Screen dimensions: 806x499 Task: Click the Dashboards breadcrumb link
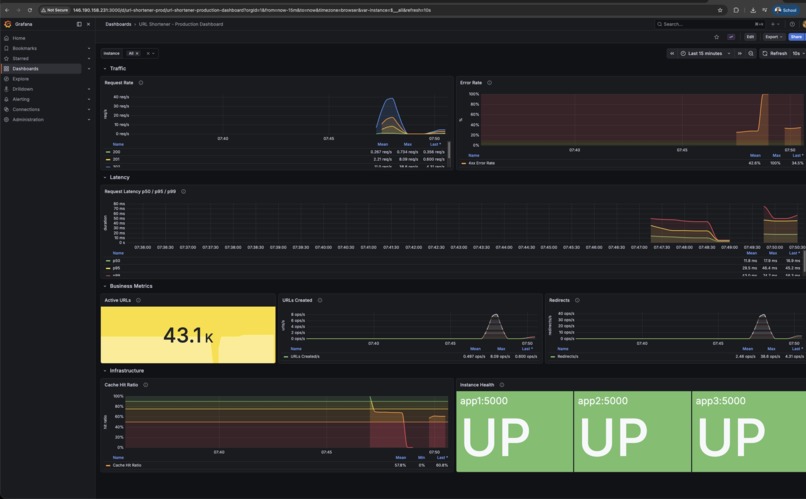coord(118,24)
